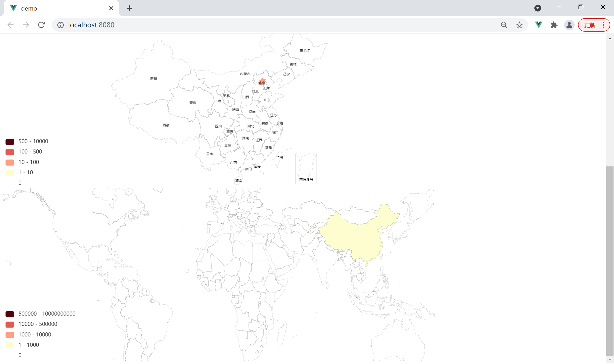
Task: Open the zoom magnifier in address bar
Action: tap(504, 25)
